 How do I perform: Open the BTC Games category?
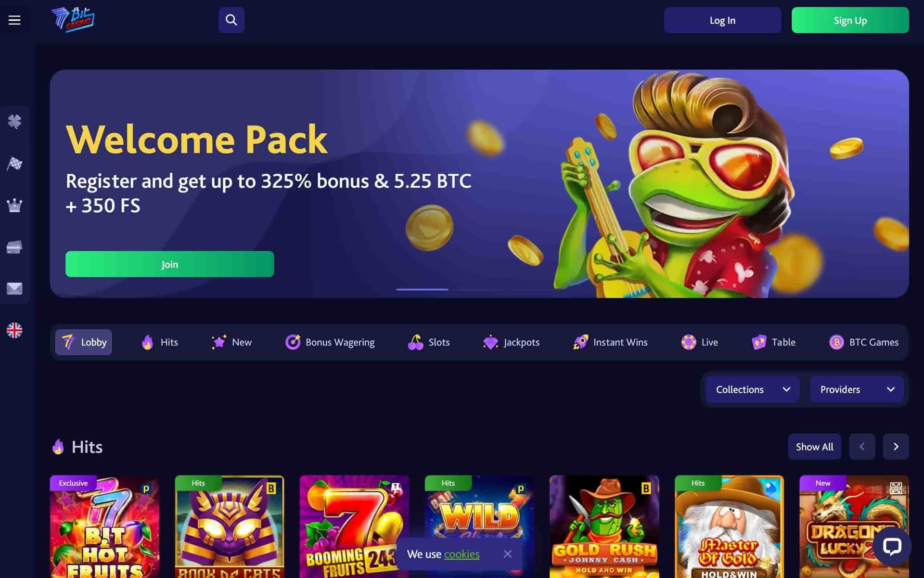point(864,342)
